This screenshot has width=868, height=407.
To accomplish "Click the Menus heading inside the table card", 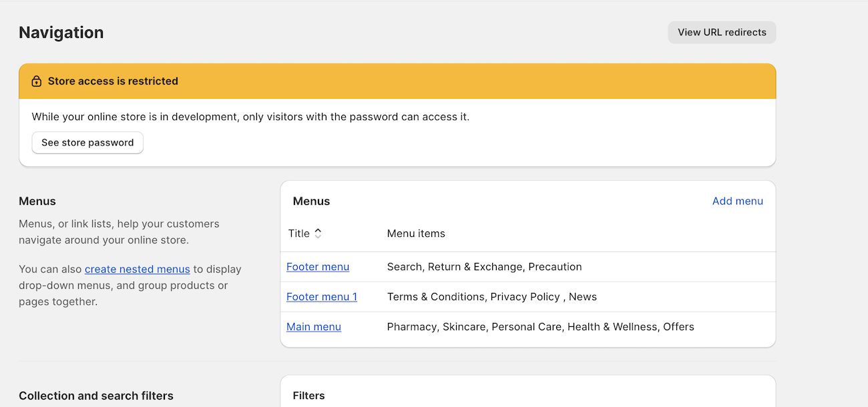I will (x=312, y=201).
